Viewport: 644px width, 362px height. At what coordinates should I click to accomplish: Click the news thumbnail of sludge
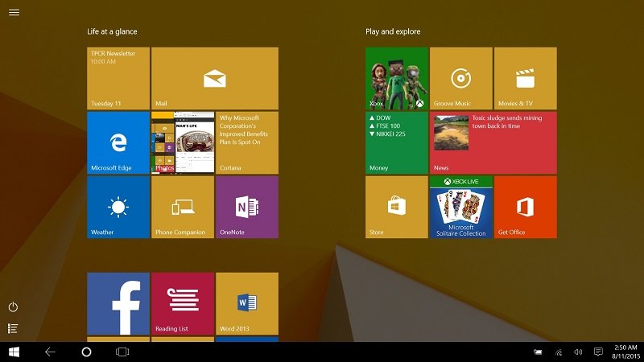(451, 133)
